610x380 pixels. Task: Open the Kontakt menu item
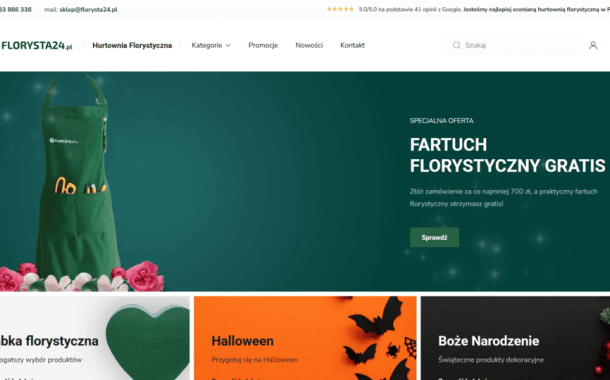[352, 46]
